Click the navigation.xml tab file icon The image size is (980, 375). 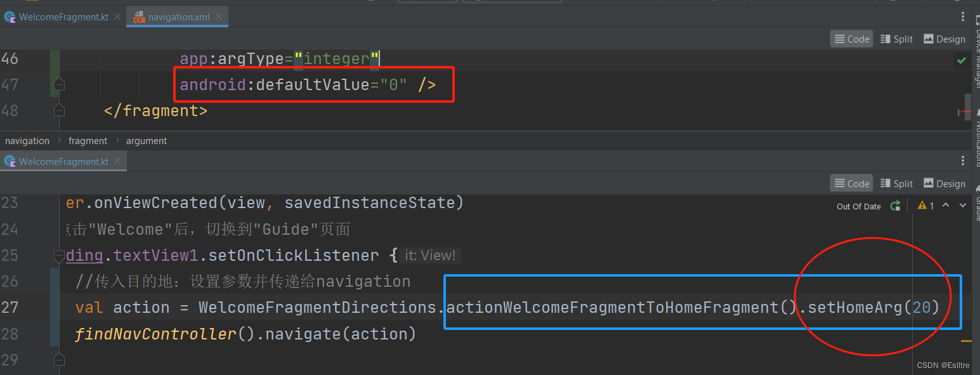coord(139,16)
